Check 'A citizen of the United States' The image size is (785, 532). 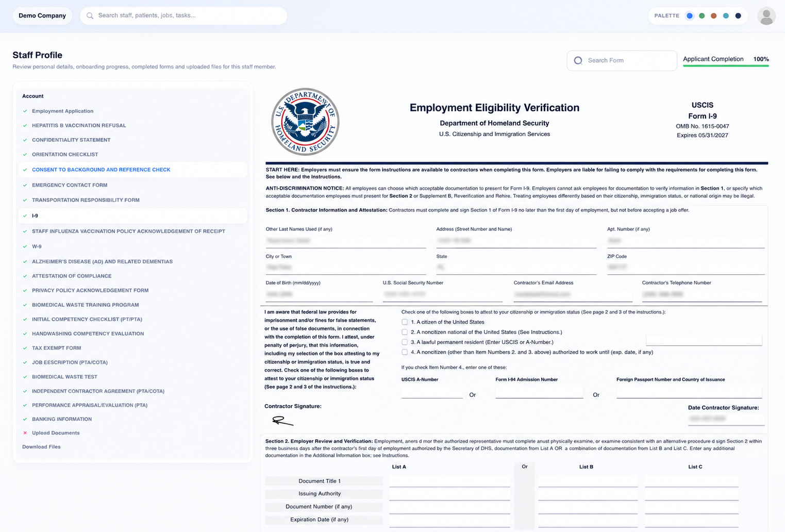pyautogui.click(x=405, y=322)
